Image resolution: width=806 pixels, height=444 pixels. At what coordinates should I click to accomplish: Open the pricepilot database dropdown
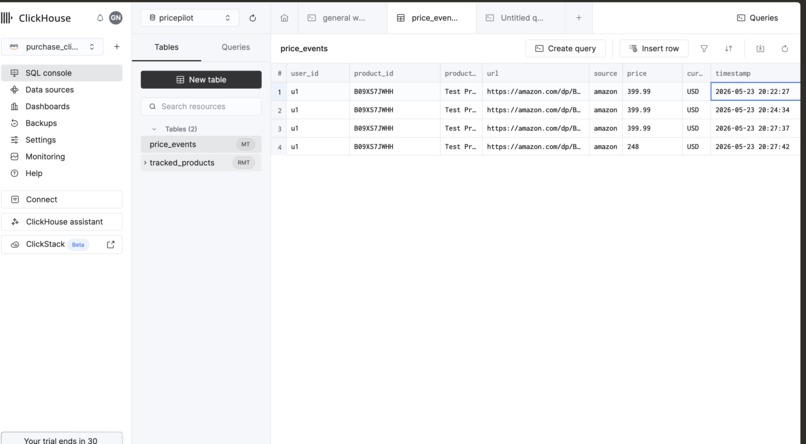click(x=190, y=18)
